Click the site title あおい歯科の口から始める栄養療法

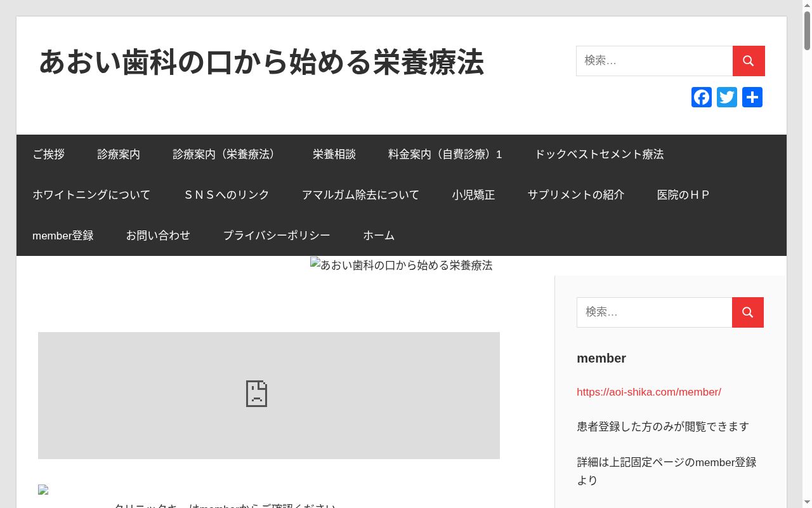pyautogui.click(x=261, y=62)
